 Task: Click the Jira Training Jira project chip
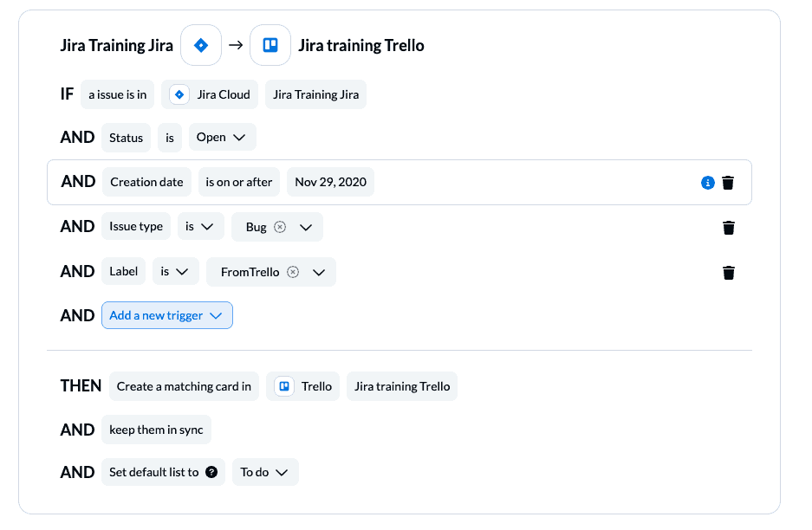[x=316, y=94]
